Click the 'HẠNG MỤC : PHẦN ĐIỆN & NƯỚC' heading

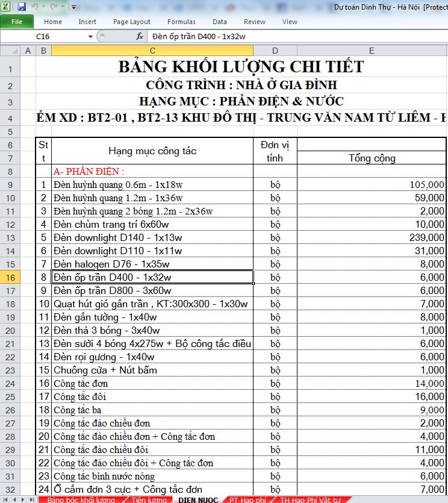click(241, 102)
